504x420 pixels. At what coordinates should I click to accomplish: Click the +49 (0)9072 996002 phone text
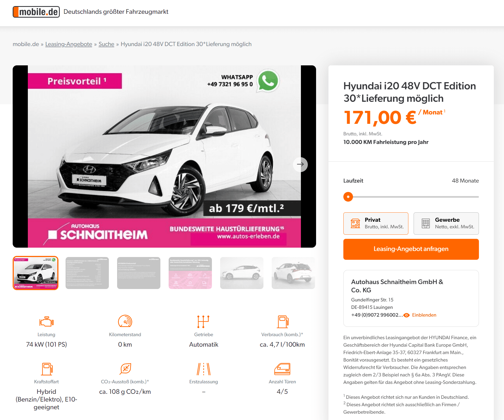(x=377, y=315)
